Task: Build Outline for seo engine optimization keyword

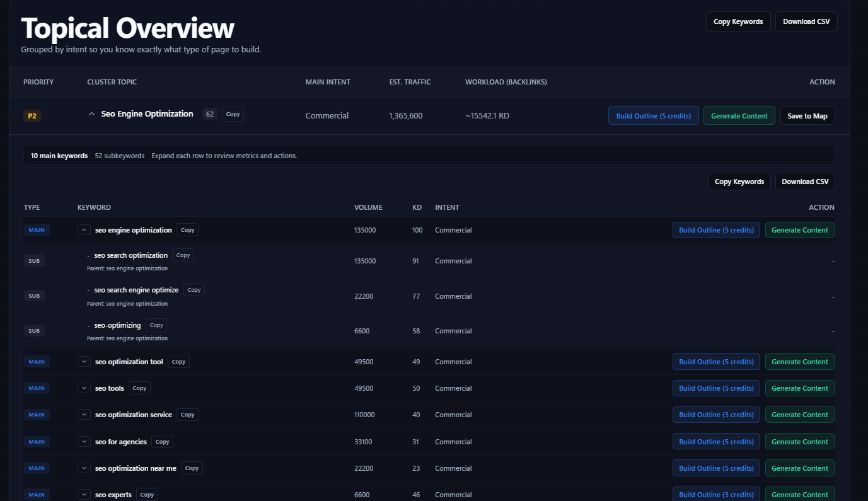Action: (716, 230)
